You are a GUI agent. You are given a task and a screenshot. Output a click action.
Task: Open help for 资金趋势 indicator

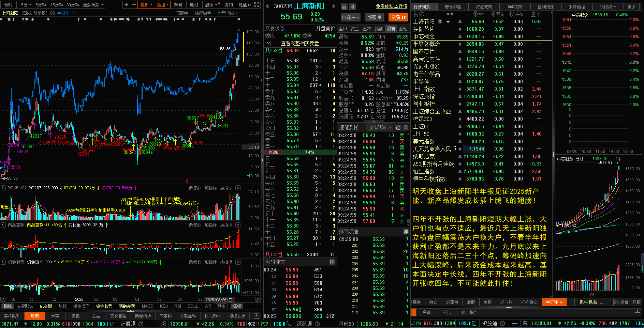coord(3,262)
